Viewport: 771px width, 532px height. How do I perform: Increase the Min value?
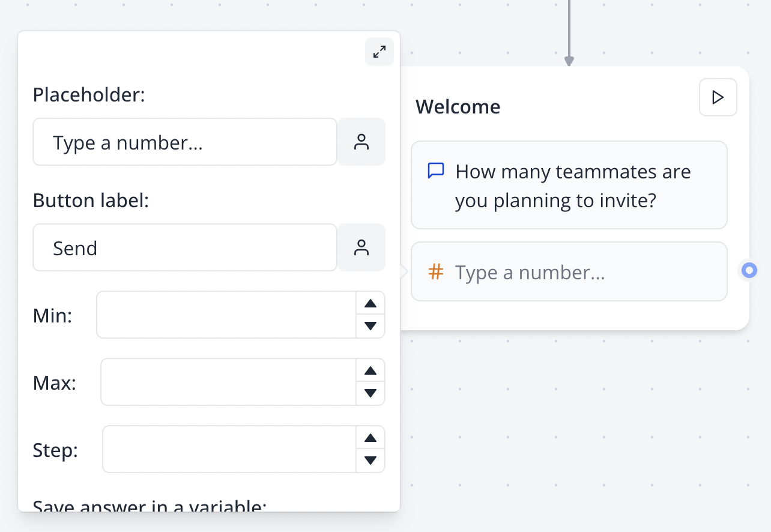click(370, 303)
